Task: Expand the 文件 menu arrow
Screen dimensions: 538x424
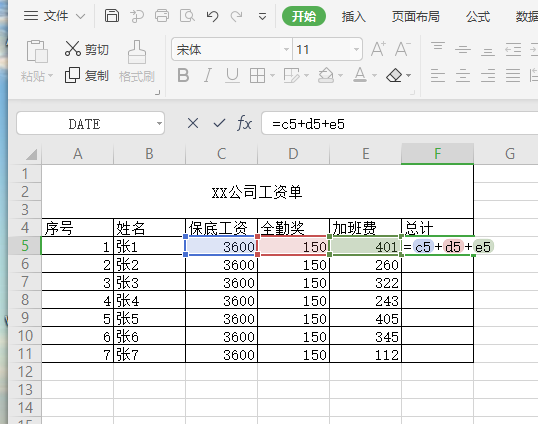Action: coord(81,16)
